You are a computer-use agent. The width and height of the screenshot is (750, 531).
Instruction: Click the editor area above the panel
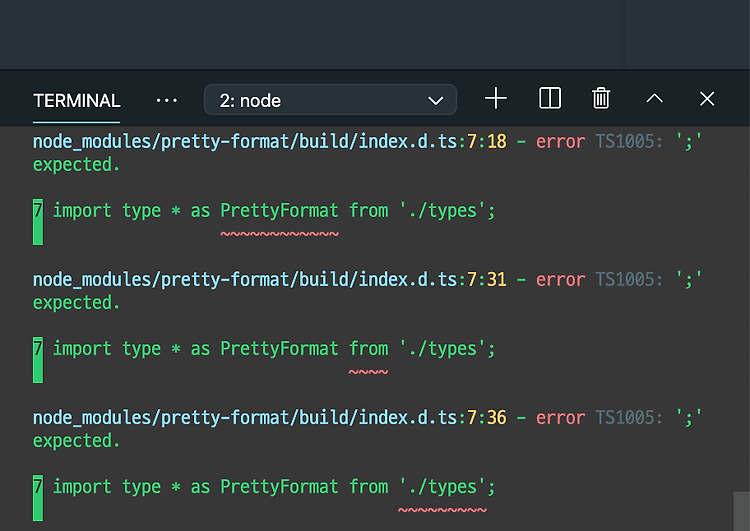click(375, 33)
